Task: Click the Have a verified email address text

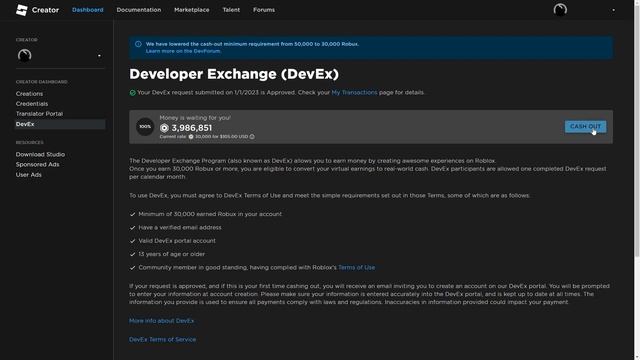Action: click(x=180, y=227)
